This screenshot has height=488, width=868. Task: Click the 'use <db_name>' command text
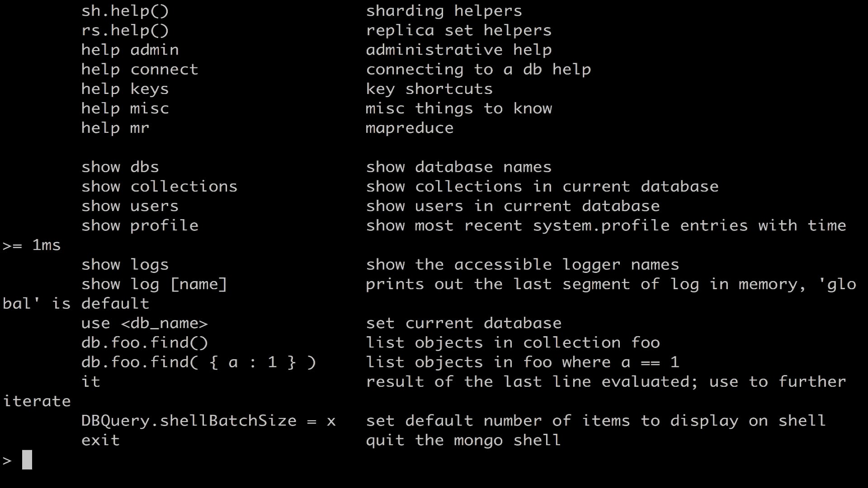click(x=145, y=323)
